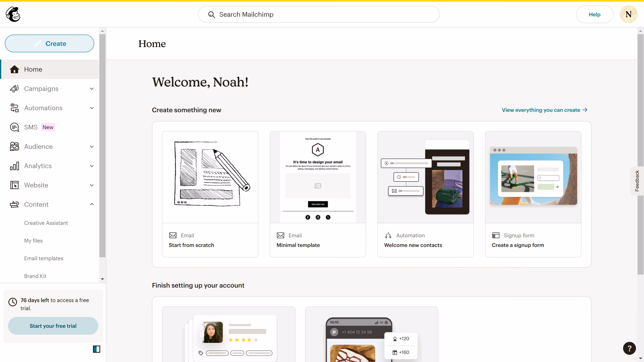Open Campaigns menu item

tap(50, 88)
